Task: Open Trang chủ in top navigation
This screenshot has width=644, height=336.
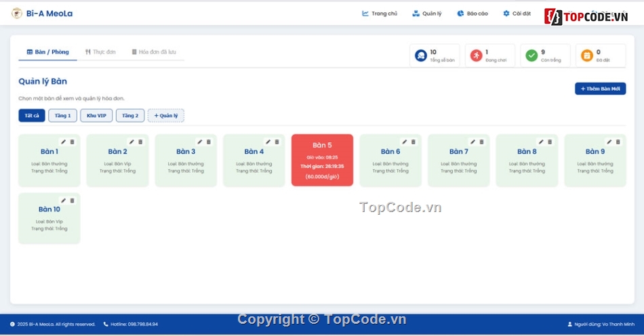Action: tap(380, 14)
